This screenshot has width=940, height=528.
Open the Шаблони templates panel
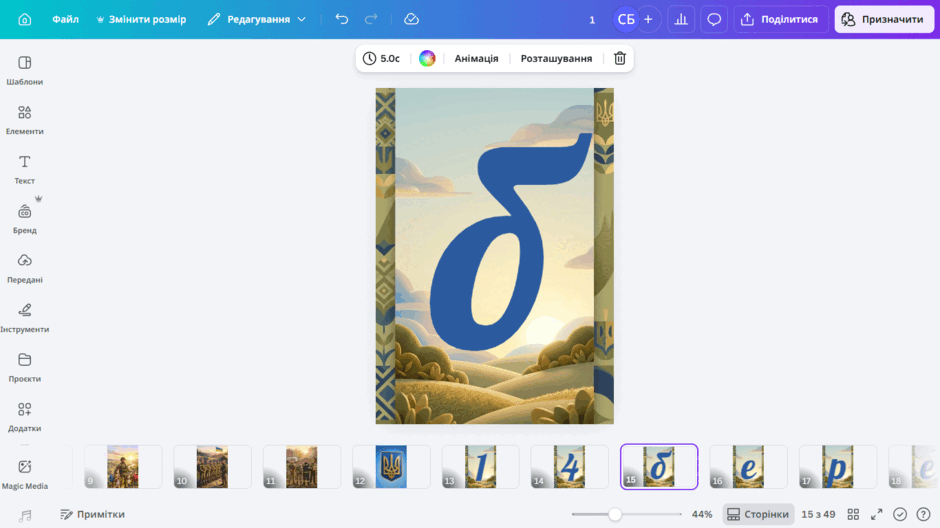click(x=25, y=70)
